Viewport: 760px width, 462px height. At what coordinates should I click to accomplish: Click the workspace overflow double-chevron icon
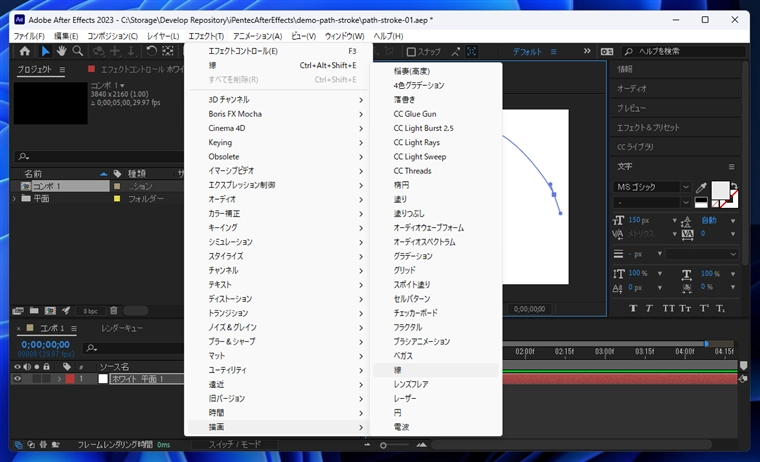click(x=587, y=51)
